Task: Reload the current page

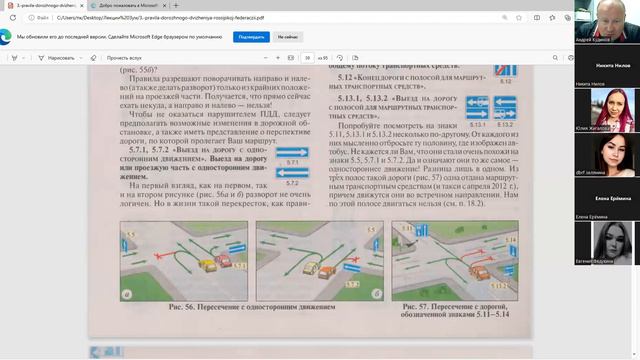Action: [x=13, y=18]
